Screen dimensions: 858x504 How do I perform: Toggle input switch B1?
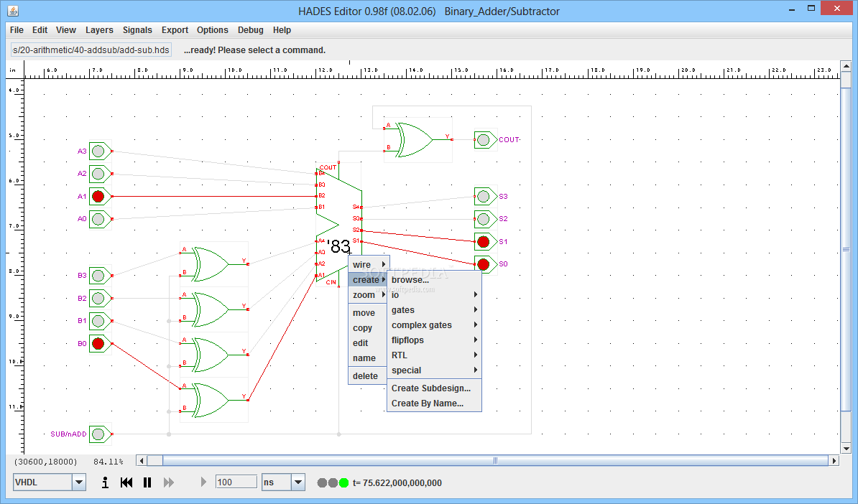point(98,321)
